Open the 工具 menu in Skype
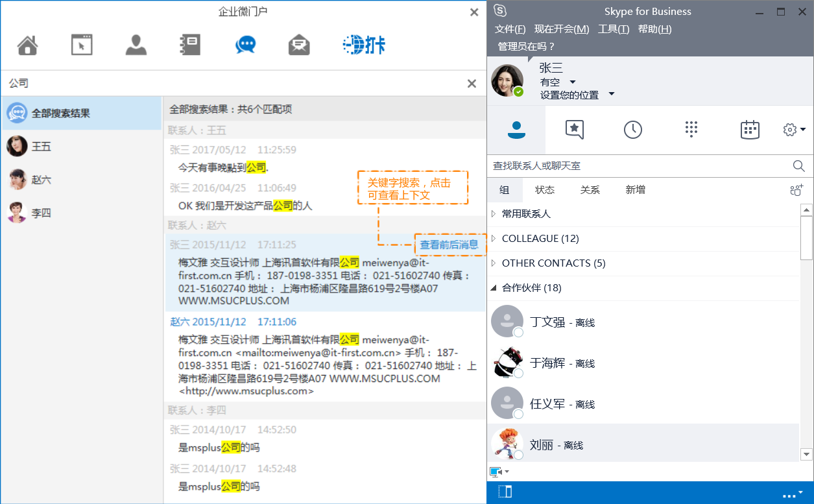Viewport: 814px width, 504px height. point(613,29)
